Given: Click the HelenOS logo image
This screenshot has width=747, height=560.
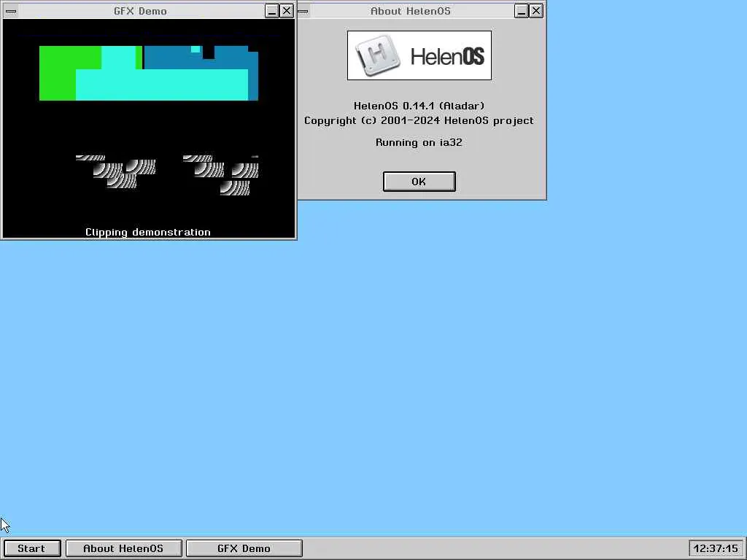Looking at the screenshot, I should pos(419,55).
